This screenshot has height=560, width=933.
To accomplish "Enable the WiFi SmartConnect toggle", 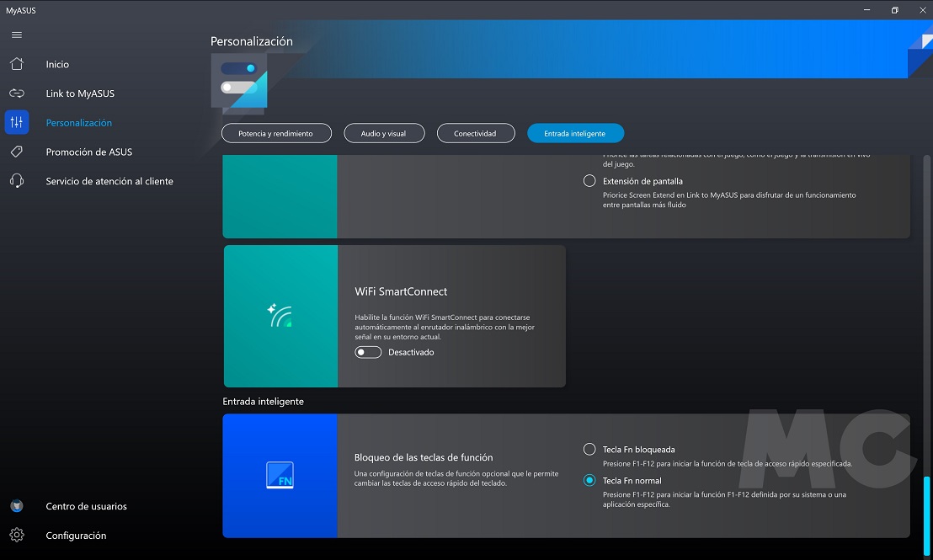I will point(368,352).
